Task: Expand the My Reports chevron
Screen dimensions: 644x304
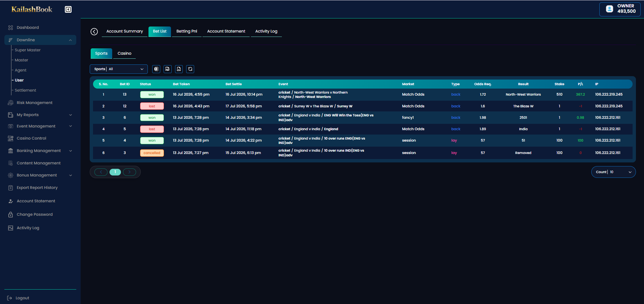Action: point(71,115)
